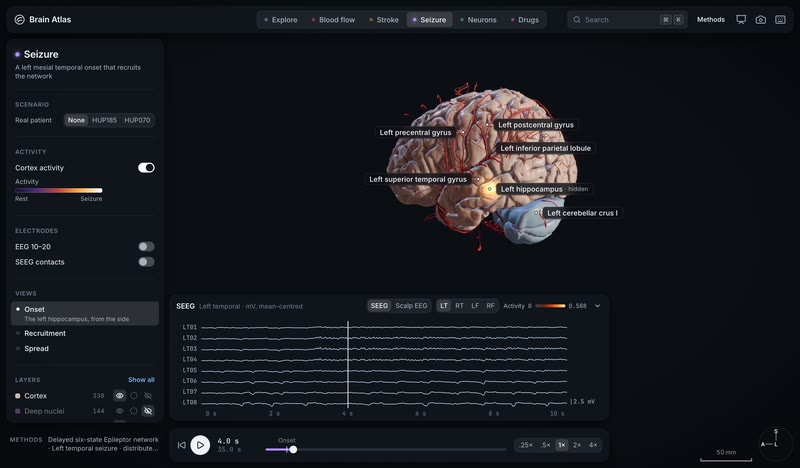800x468 pixels.
Task: Choose patient HUP070
Action: coord(137,120)
